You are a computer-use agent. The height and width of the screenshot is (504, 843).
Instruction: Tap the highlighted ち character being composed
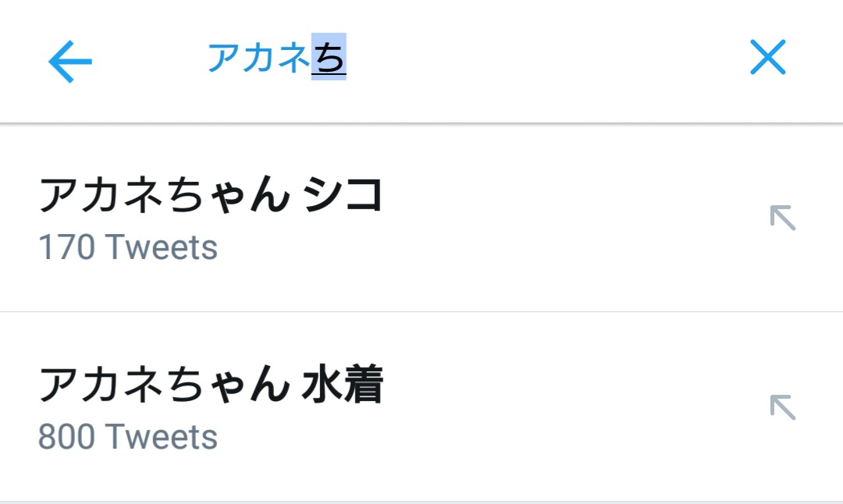[x=329, y=59]
